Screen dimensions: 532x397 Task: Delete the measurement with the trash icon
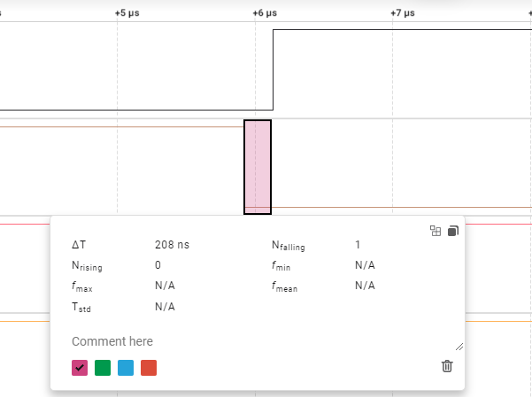(x=447, y=366)
